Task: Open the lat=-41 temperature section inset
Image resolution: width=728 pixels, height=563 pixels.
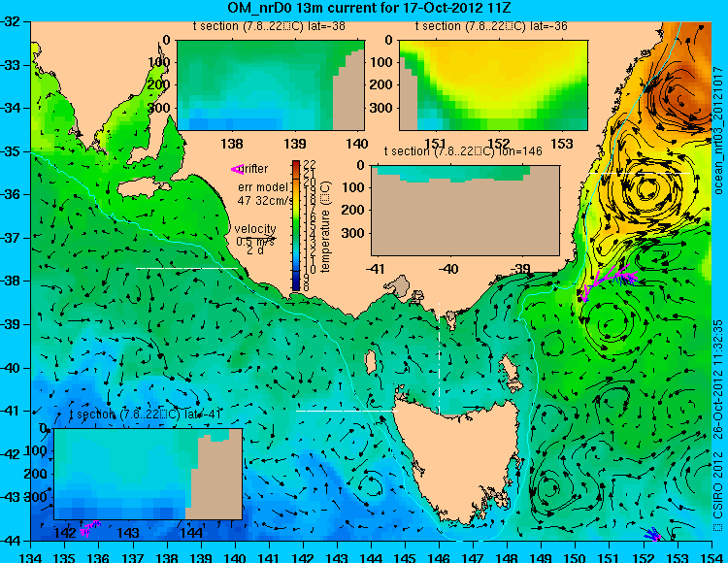Action: (x=149, y=474)
